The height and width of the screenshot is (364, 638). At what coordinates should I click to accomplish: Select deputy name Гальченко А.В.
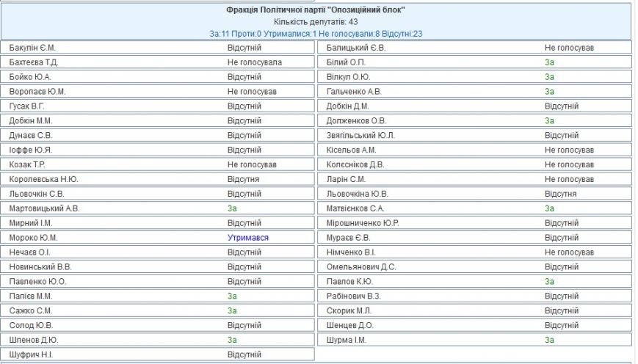click(354, 92)
